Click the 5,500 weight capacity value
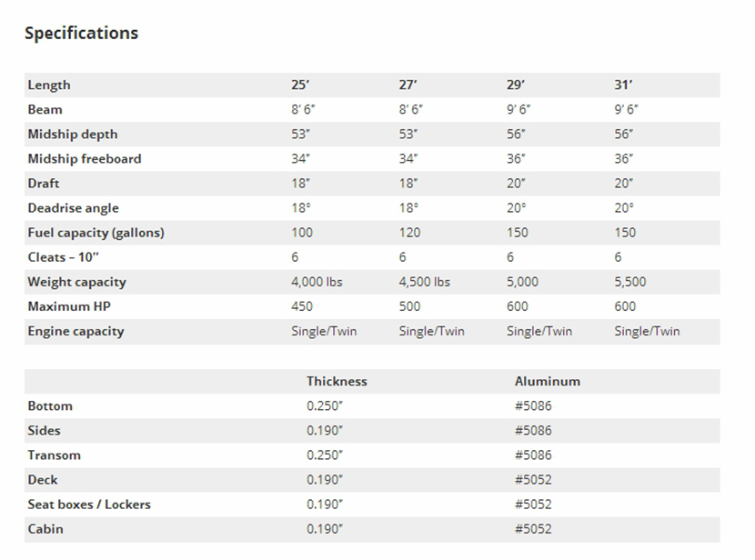 (631, 282)
